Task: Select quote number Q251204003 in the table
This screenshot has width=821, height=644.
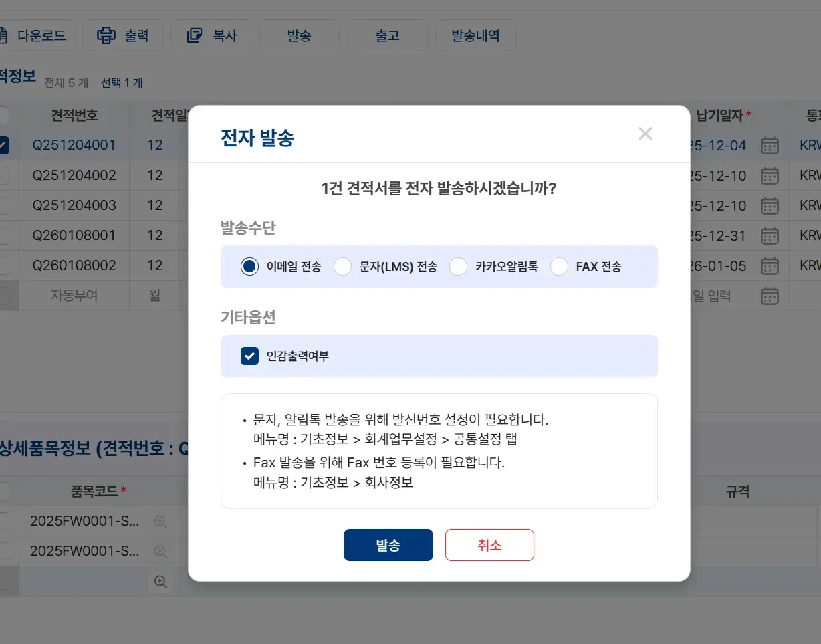Action: pos(74,205)
